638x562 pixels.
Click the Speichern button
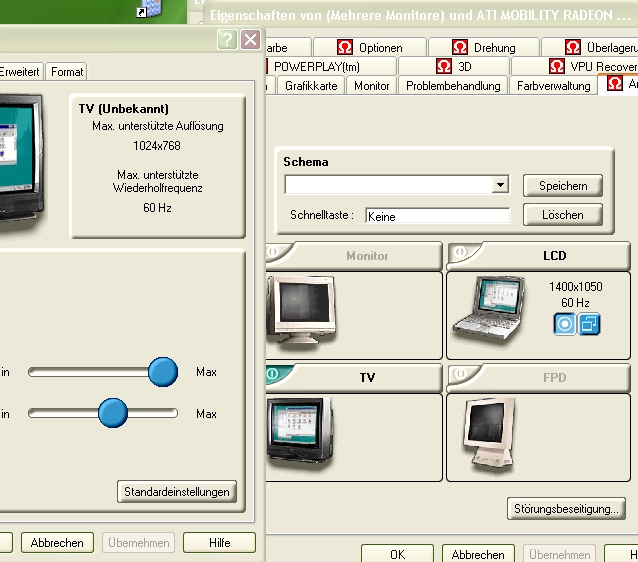click(x=563, y=186)
